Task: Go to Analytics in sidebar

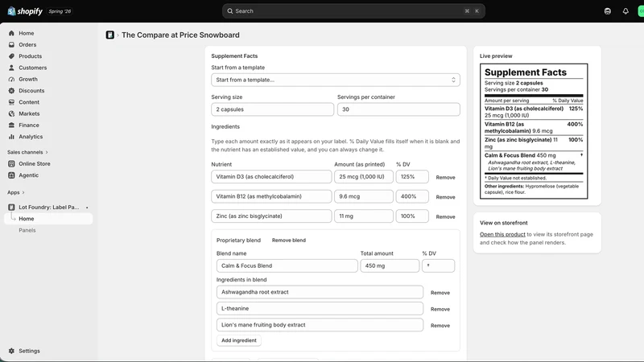Action: pos(31,137)
